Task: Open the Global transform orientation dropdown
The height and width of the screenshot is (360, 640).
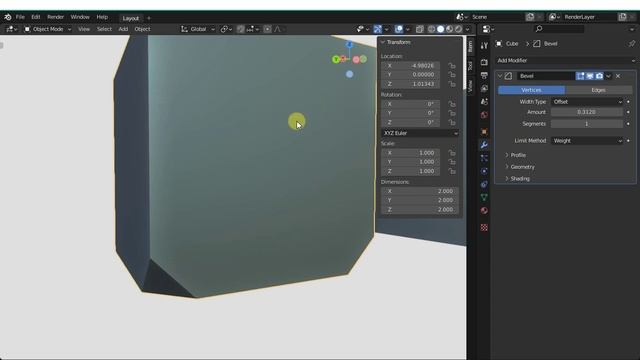Action: (198, 29)
